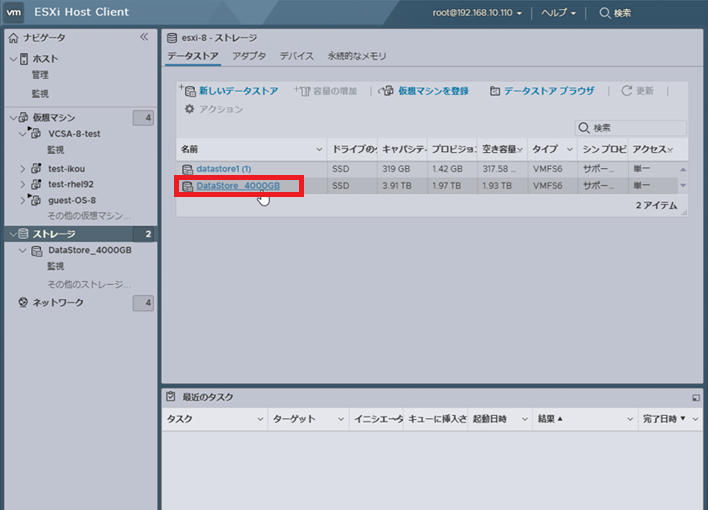Open the Free space column dropdown arrow
This screenshot has width=708, height=510.
pyautogui.click(x=520, y=150)
